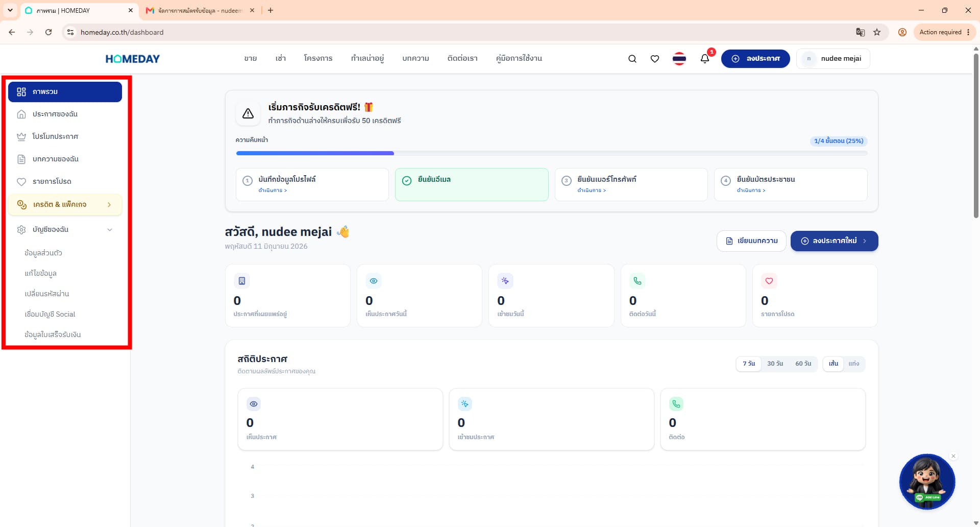Open รายการโปรด in the sidebar
The image size is (980, 527).
point(65,182)
